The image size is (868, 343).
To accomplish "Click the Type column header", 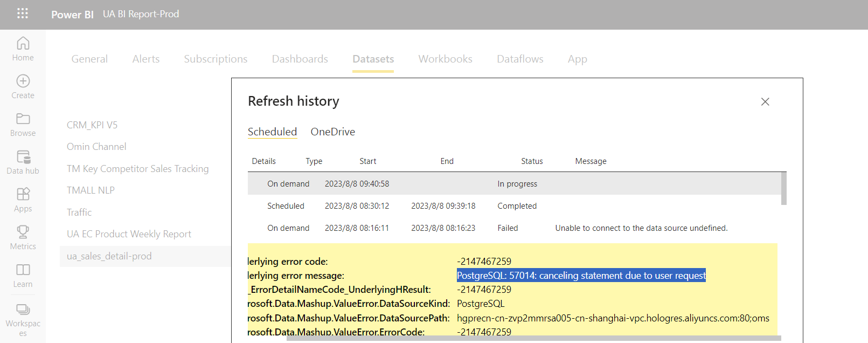I will tap(314, 161).
